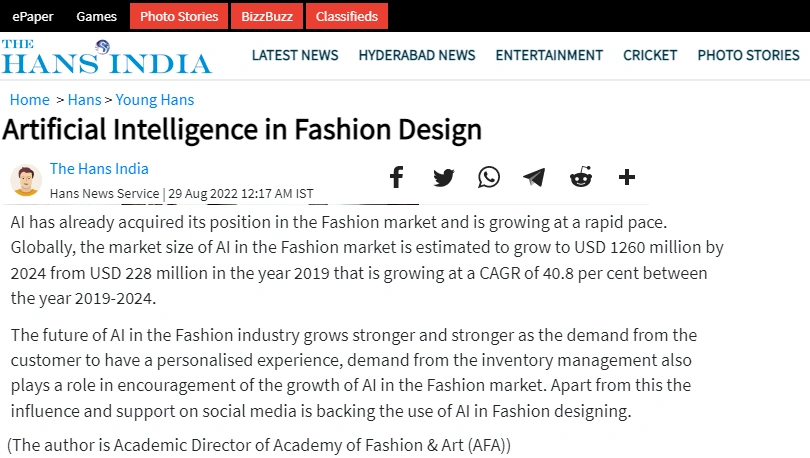Viewport: 810px width, 458px height.
Task: Open the ePaper link
Action: click(x=33, y=17)
